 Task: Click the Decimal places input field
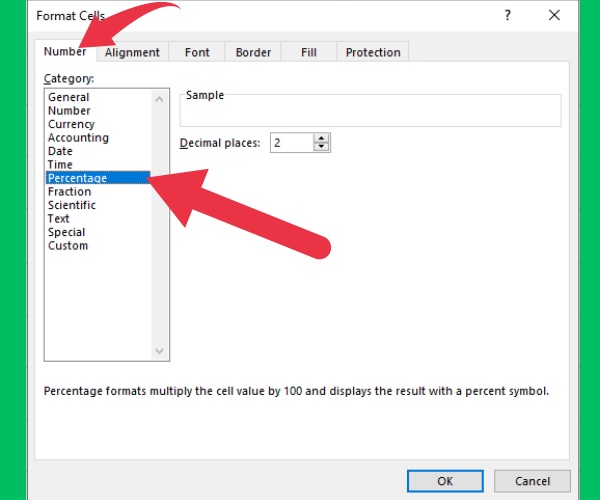tap(292, 143)
